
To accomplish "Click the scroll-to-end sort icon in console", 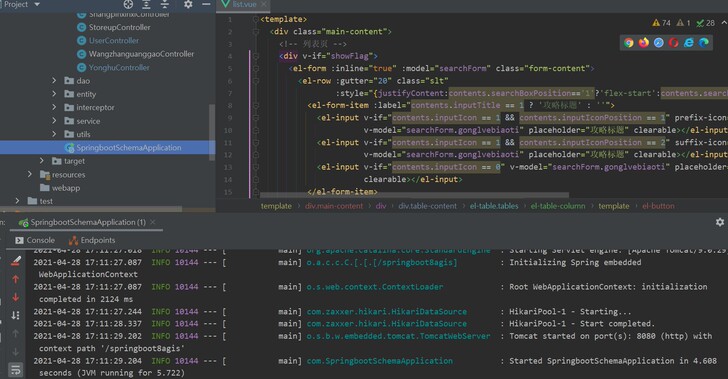I will tap(15, 315).
